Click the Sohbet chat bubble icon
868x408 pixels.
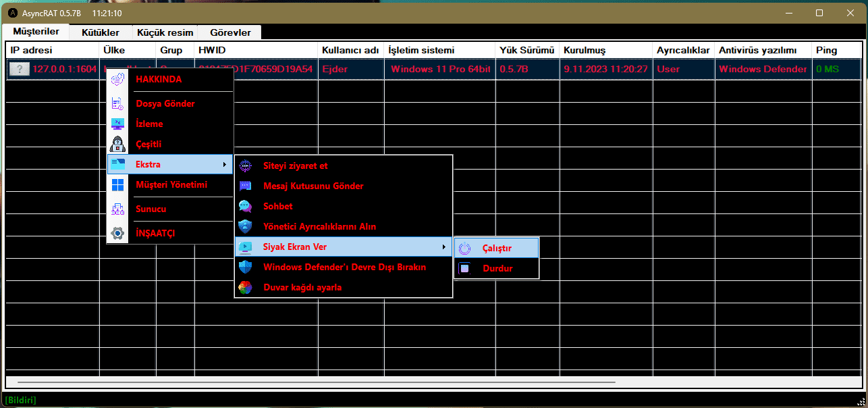click(x=245, y=206)
